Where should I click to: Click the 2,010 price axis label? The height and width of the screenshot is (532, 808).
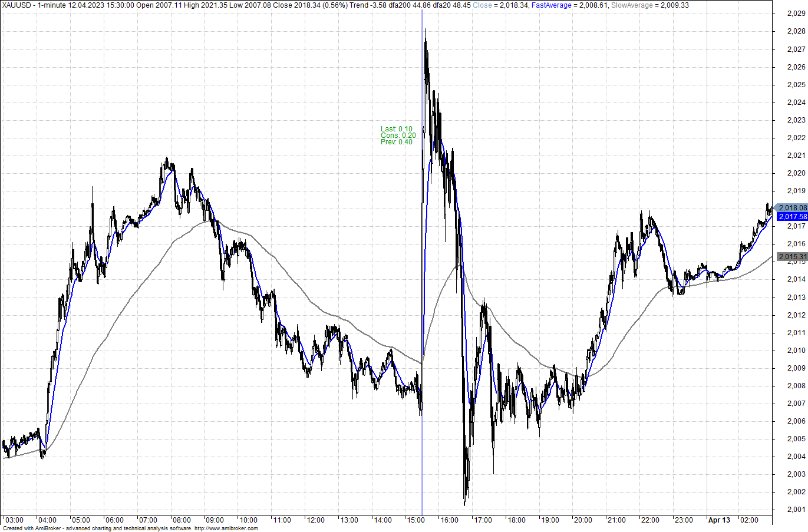(x=796, y=351)
